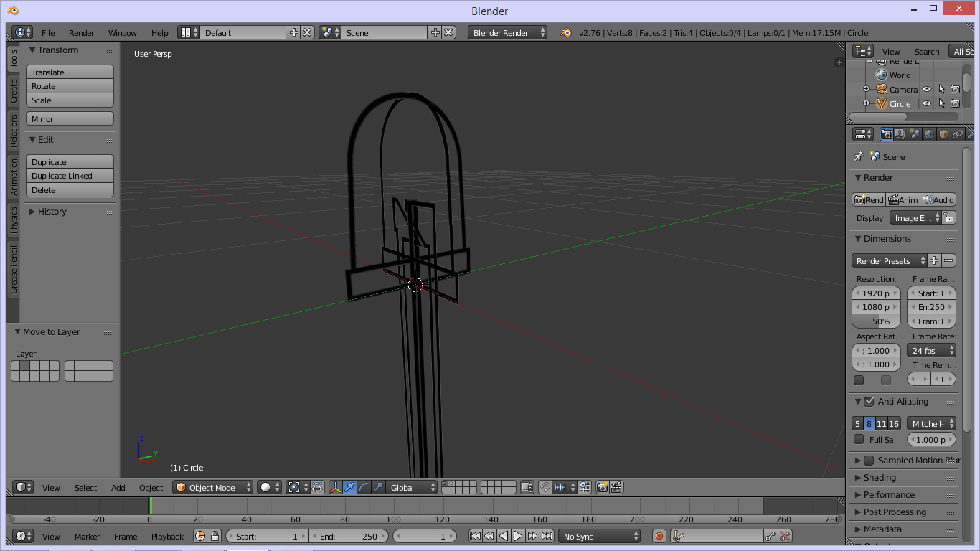Image resolution: width=980 pixels, height=551 pixels.
Task: Select 16 anti-aliasing samples
Action: pyautogui.click(x=894, y=423)
